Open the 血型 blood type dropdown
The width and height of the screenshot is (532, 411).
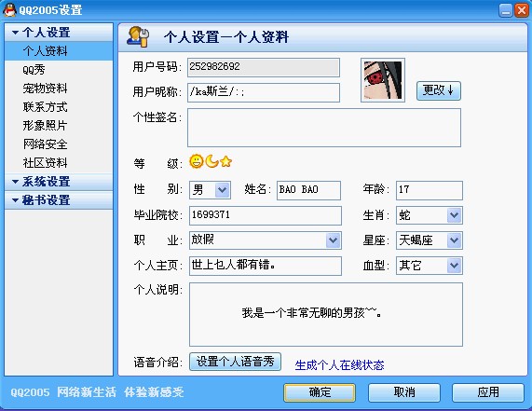(455, 266)
